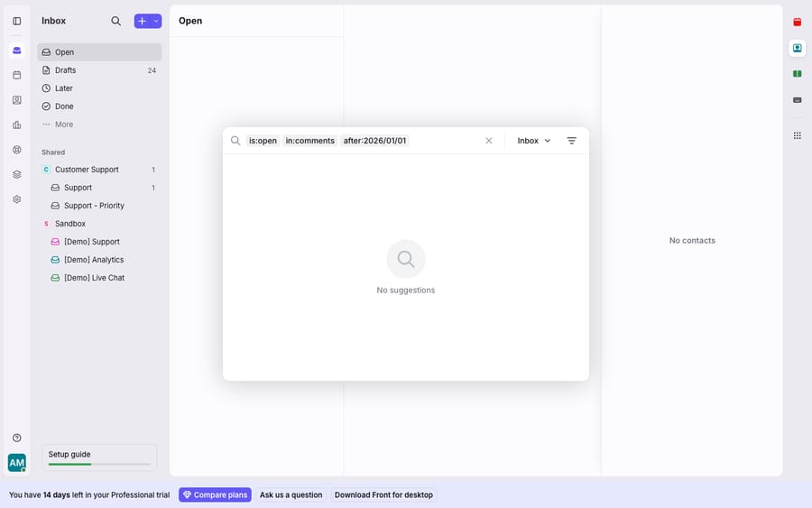Open the [Demo] Live Chat inbox
Image resolution: width=812 pixels, height=508 pixels.
99,278
